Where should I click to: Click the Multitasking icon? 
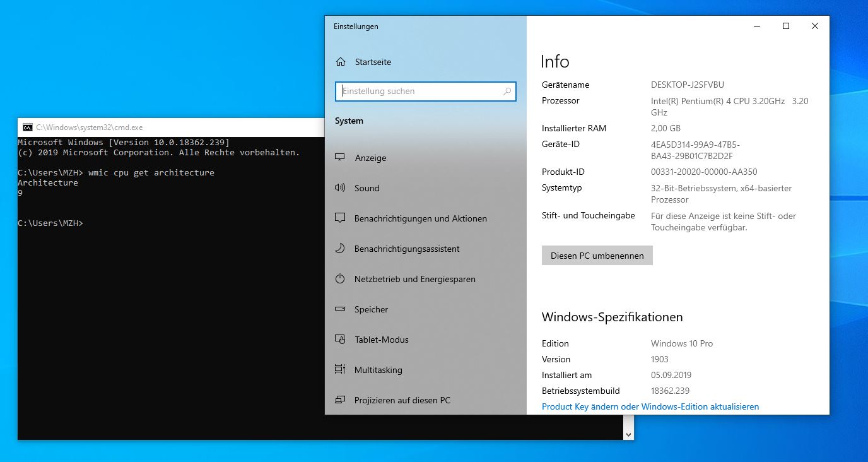click(x=340, y=370)
